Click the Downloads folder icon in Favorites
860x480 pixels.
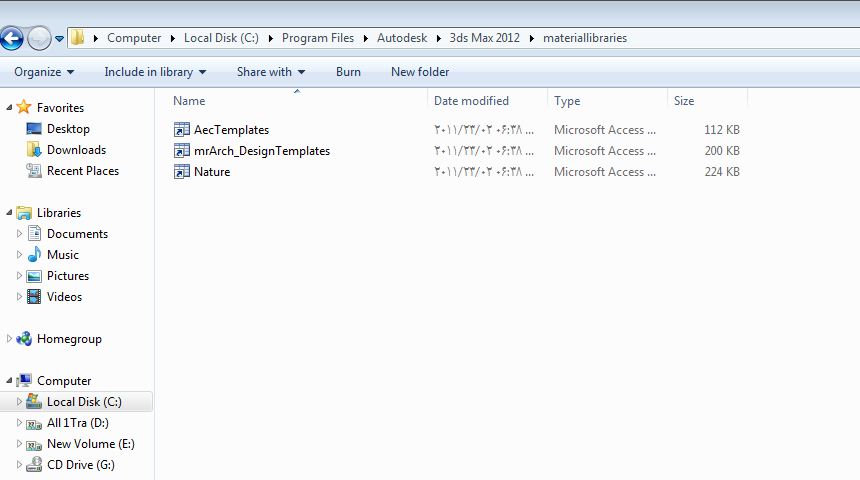coord(34,150)
